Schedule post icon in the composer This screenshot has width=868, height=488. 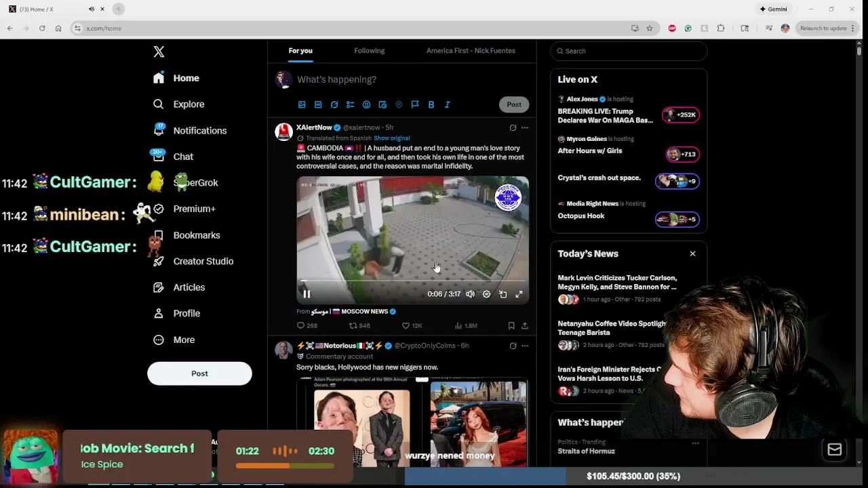pyautogui.click(x=382, y=104)
